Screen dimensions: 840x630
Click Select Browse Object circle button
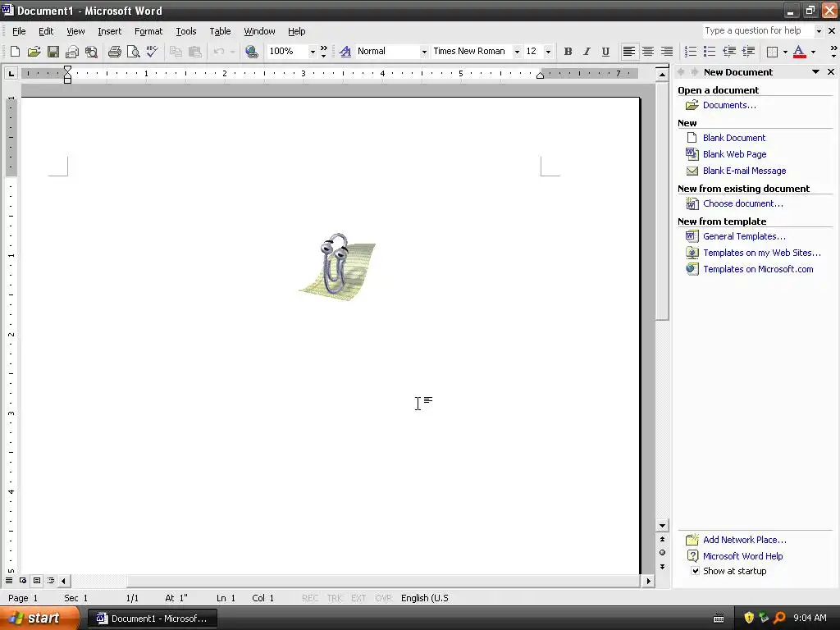tap(662, 552)
